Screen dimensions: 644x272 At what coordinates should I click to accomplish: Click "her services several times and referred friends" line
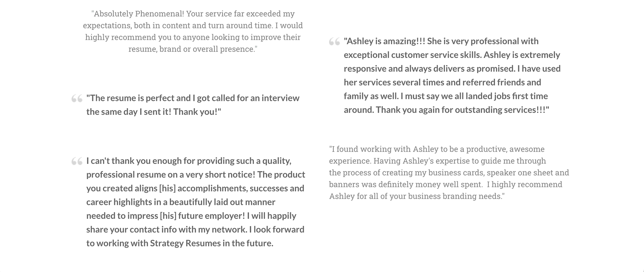click(x=442, y=82)
